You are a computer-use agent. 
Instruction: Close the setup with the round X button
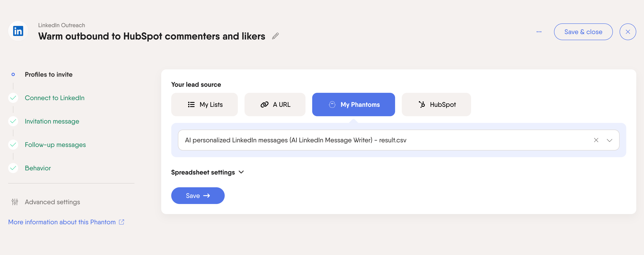click(x=628, y=32)
